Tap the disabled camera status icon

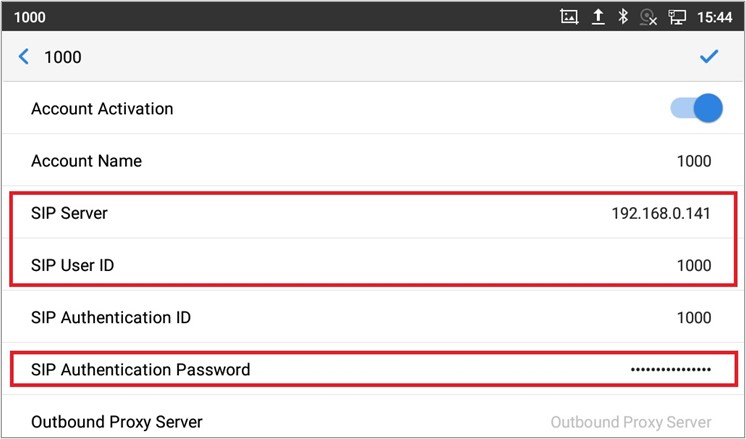coord(648,17)
